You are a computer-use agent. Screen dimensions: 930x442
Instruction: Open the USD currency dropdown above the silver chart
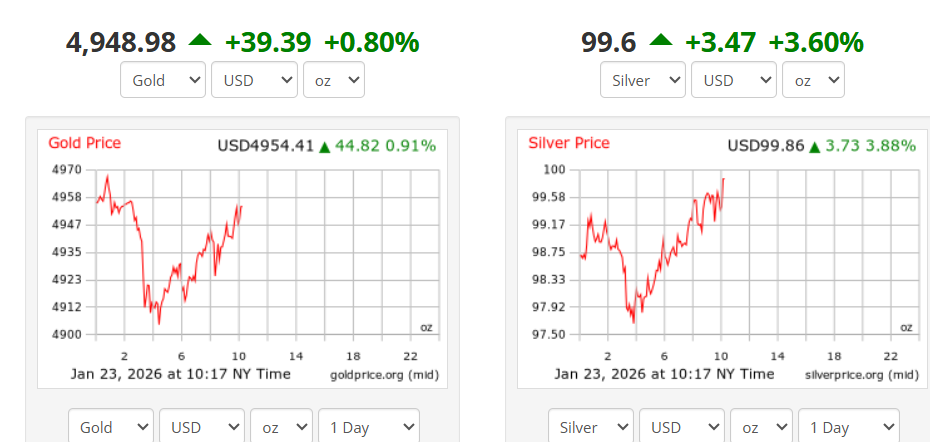[734, 80]
